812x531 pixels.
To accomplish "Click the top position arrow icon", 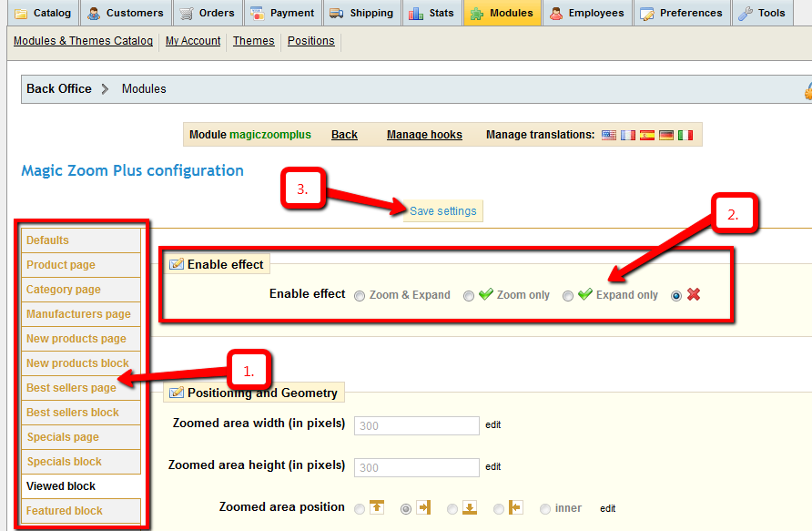I will tap(377, 507).
